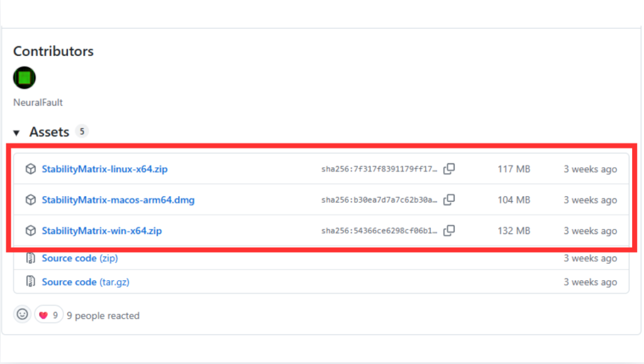The width and height of the screenshot is (644, 364).
Task: Click file icon next to Source code (tar.gz)
Action: click(x=30, y=282)
